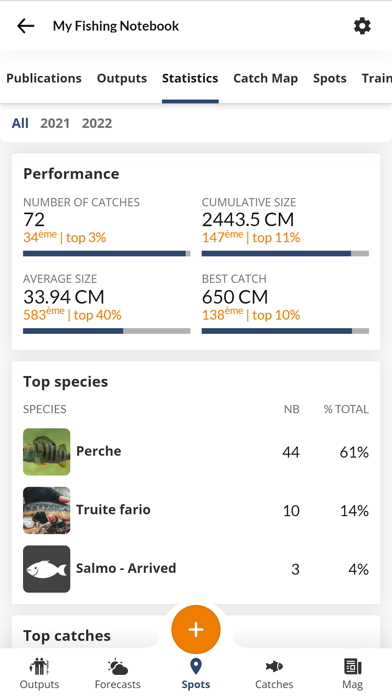This screenshot has width=392, height=696.
Task: Select the Spots tab in the top bar
Action: click(329, 78)
